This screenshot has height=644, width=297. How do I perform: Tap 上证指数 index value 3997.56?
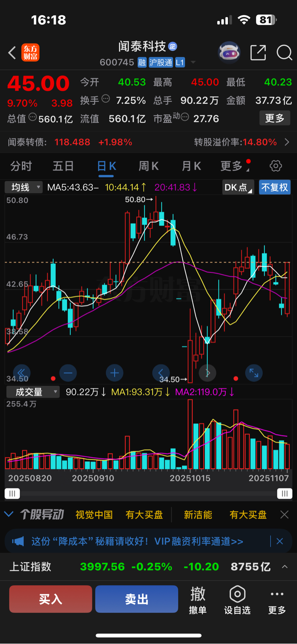(x=102, y=567)
